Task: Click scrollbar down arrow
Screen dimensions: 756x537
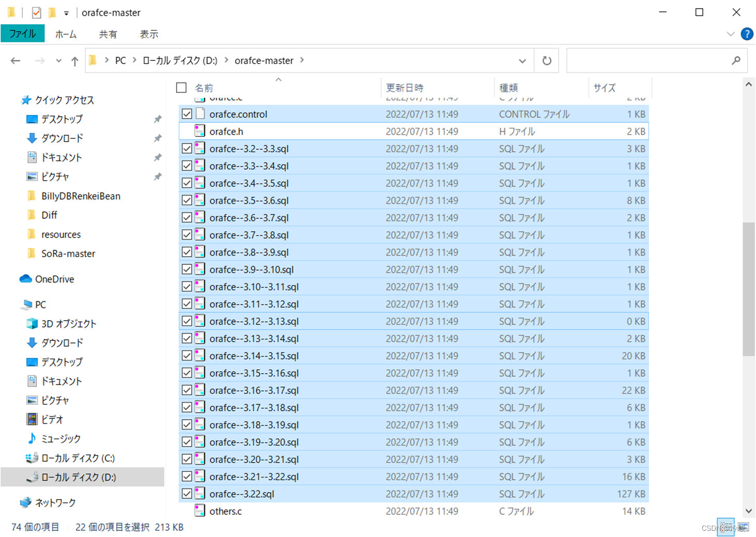Action: tap(749, 511)
